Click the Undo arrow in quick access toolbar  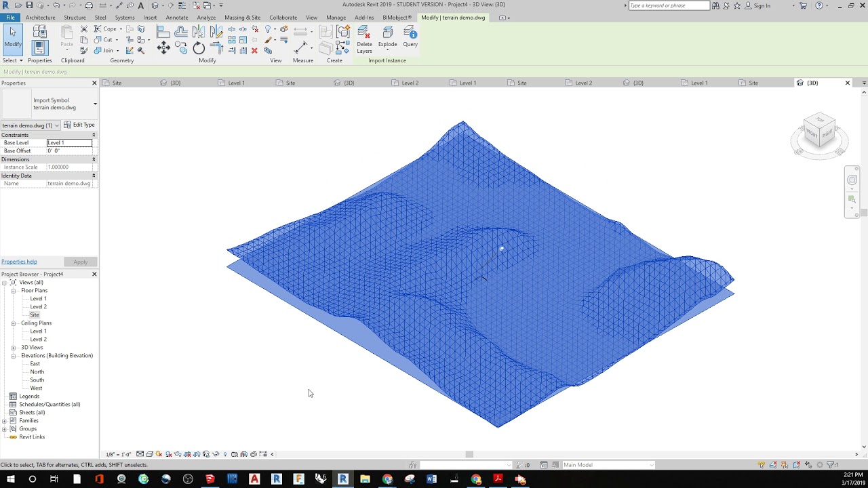(x=57, y=5)
